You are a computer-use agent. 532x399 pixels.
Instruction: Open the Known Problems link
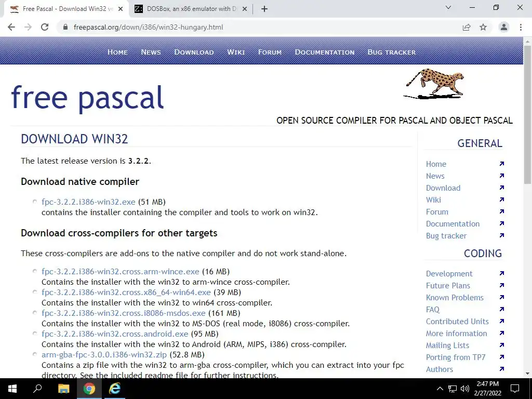[x=455, y=298]
